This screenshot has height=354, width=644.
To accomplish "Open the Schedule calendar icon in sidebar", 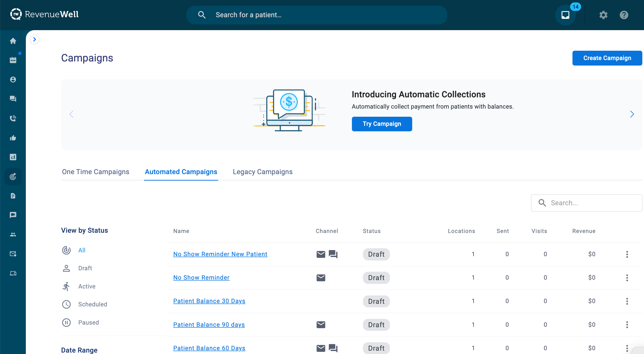I will (13, 60).
